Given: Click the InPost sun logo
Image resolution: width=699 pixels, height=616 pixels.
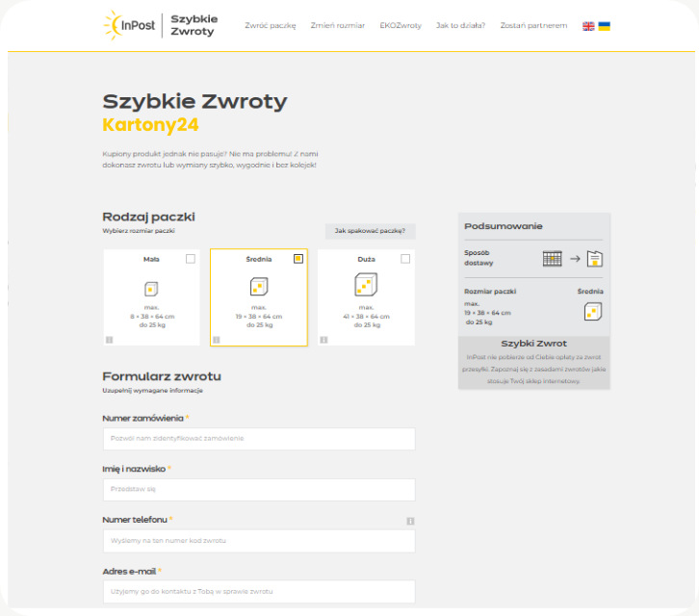Looking at the screenshot, I should tap(129, 25).
